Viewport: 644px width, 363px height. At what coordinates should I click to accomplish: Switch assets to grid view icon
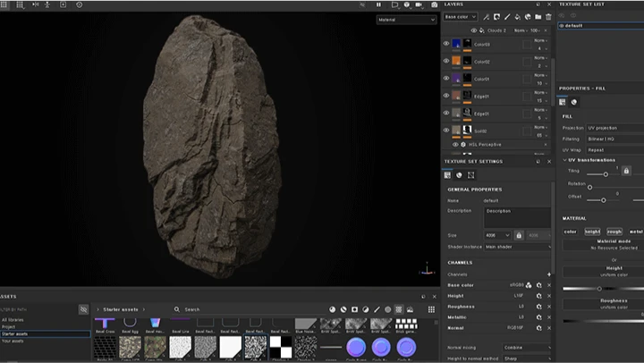431,309
